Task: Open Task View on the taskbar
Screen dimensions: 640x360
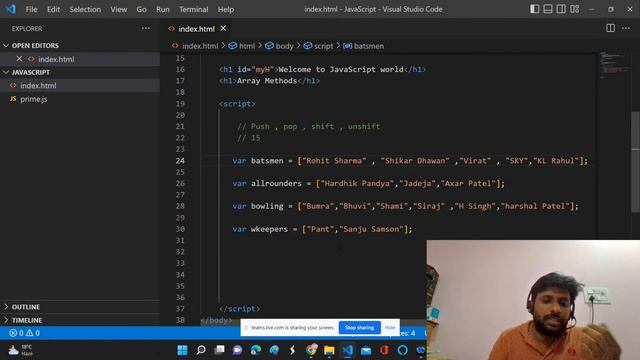Action: (x=219, y=350)
